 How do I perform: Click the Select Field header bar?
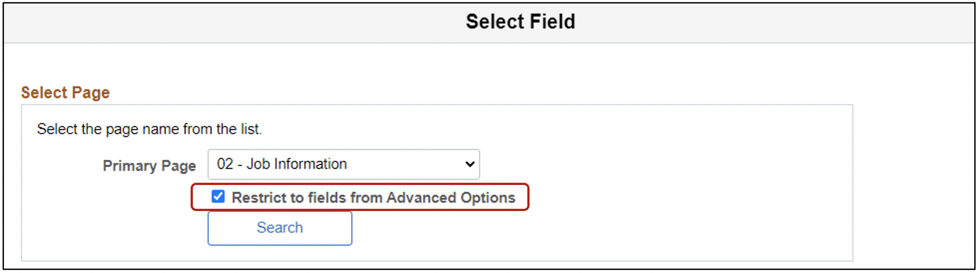521,21
